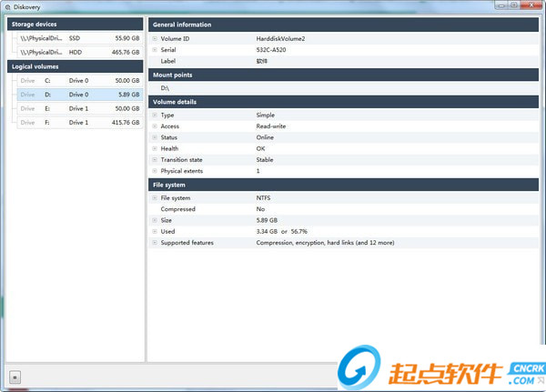Click the Read-write access value

point(271,126)
